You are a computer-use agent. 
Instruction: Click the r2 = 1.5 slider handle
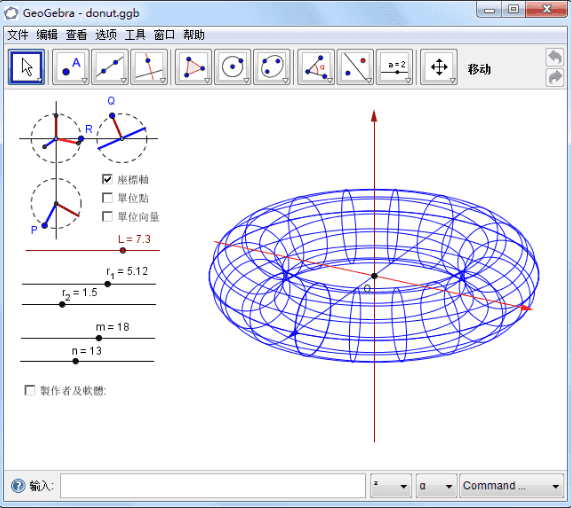pyautogui.click(x=62, y=304)
